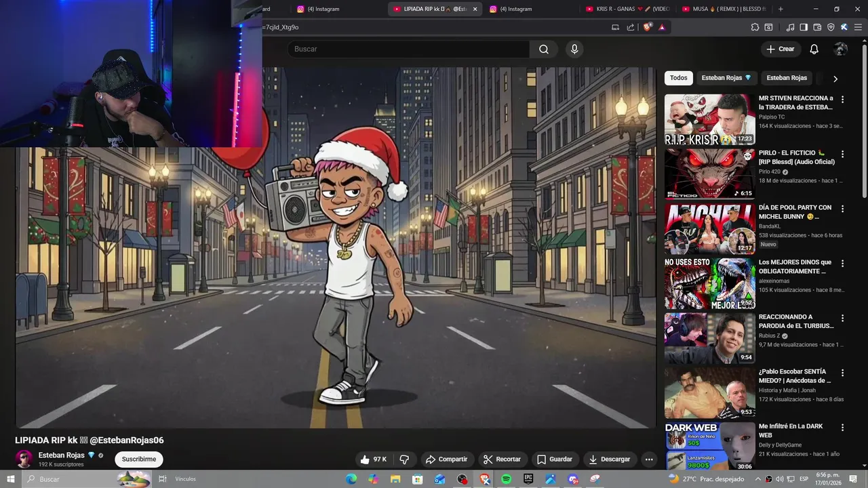Close the LIPIADA RIP kk tab
Image resolution: width=868 pixels, height=488 pixels.
click(475, 9)
